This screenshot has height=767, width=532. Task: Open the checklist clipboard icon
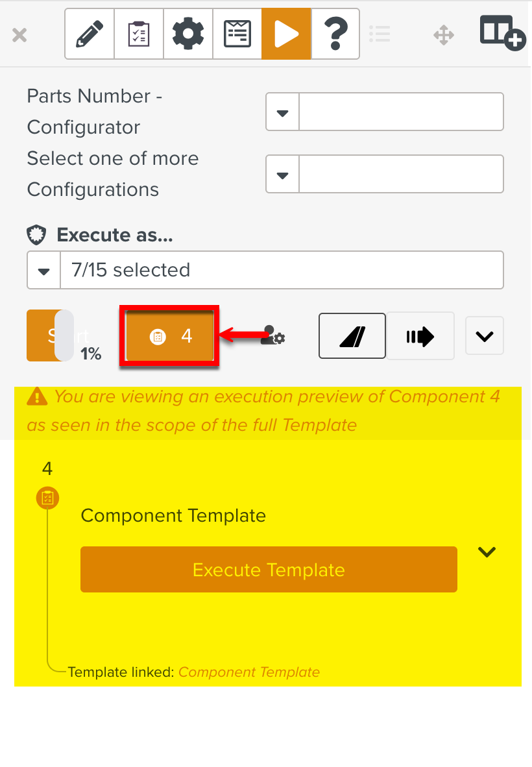138,33
